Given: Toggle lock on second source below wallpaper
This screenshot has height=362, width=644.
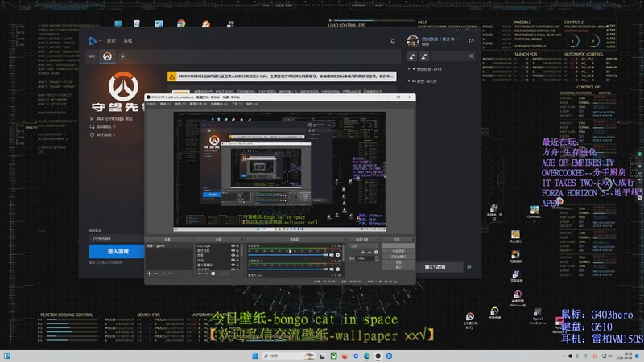Looking at the screenshot, I should pyautogui.click(x=237, y=250).
